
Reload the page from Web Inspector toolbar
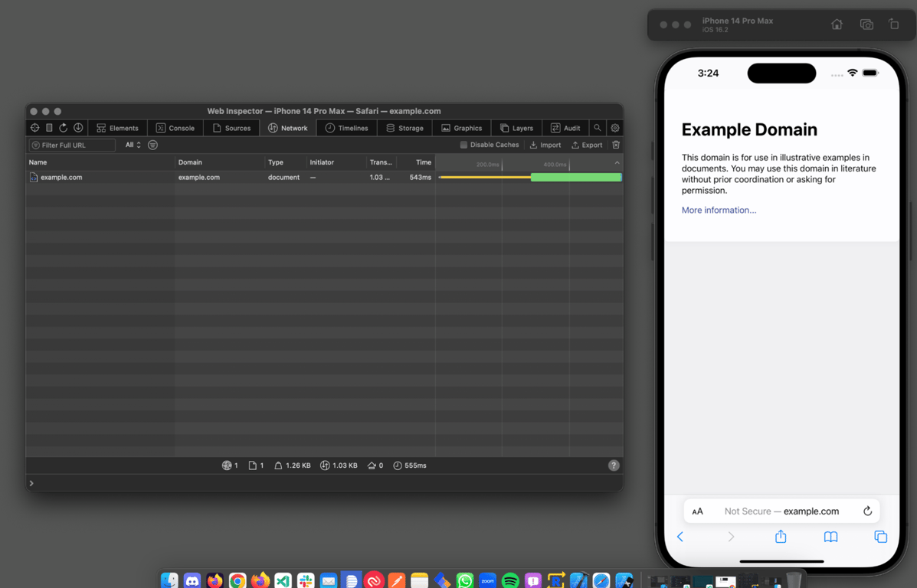[63, 128]
